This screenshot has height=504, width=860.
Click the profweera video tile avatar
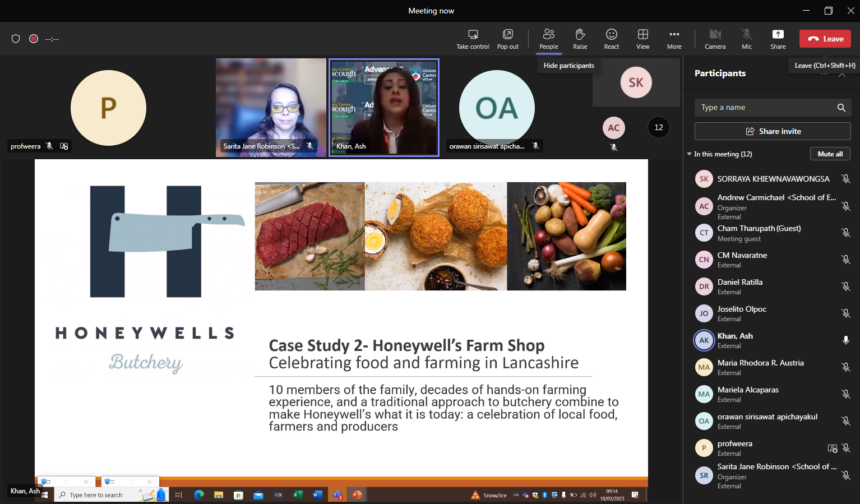[x=108, y=108]
